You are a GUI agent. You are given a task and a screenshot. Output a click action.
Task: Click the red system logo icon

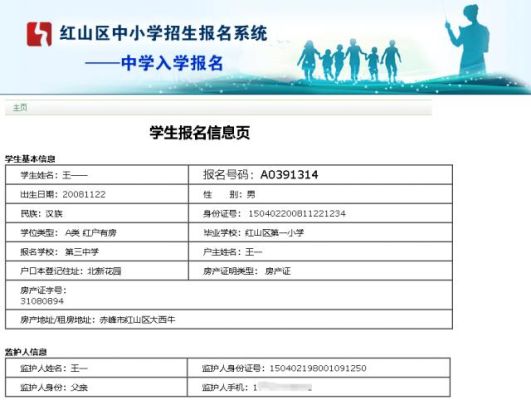tap(39, 34)
